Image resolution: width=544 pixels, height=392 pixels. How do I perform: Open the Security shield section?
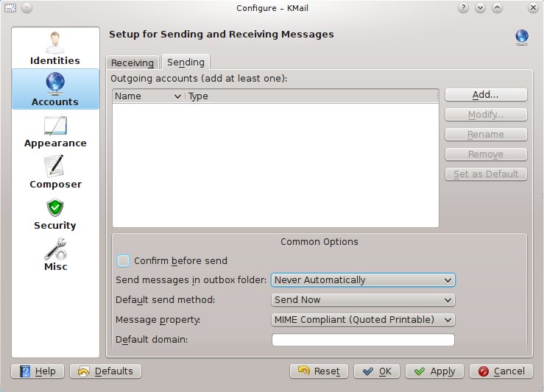(55, 213)
